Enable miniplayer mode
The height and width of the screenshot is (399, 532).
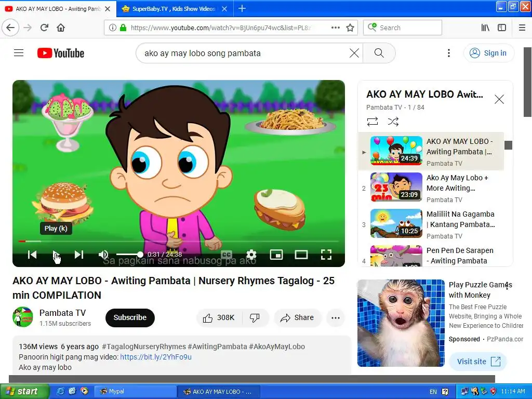pos(276,255)
